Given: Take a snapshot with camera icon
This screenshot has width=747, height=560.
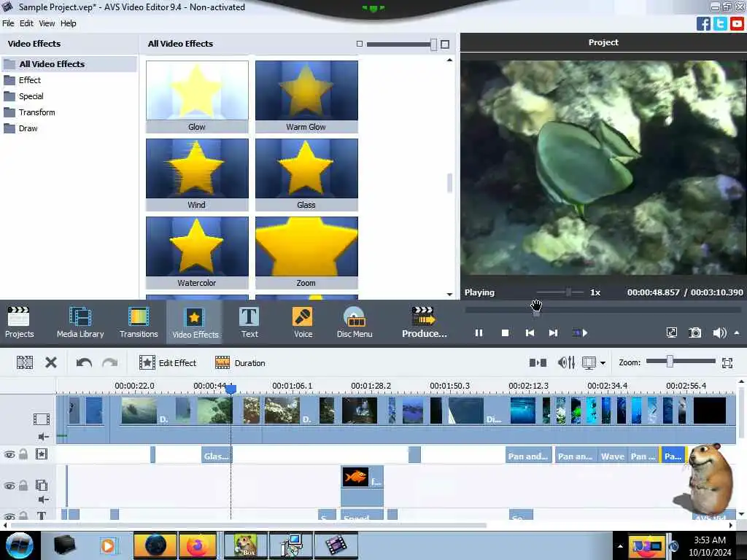Looking at the screenshot, I should 695,332.
